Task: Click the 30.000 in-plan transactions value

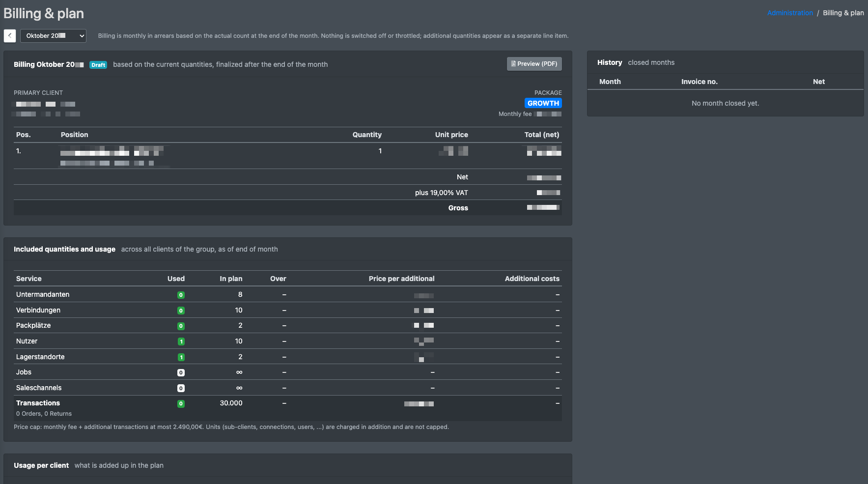Action: [x=231, y=403]
